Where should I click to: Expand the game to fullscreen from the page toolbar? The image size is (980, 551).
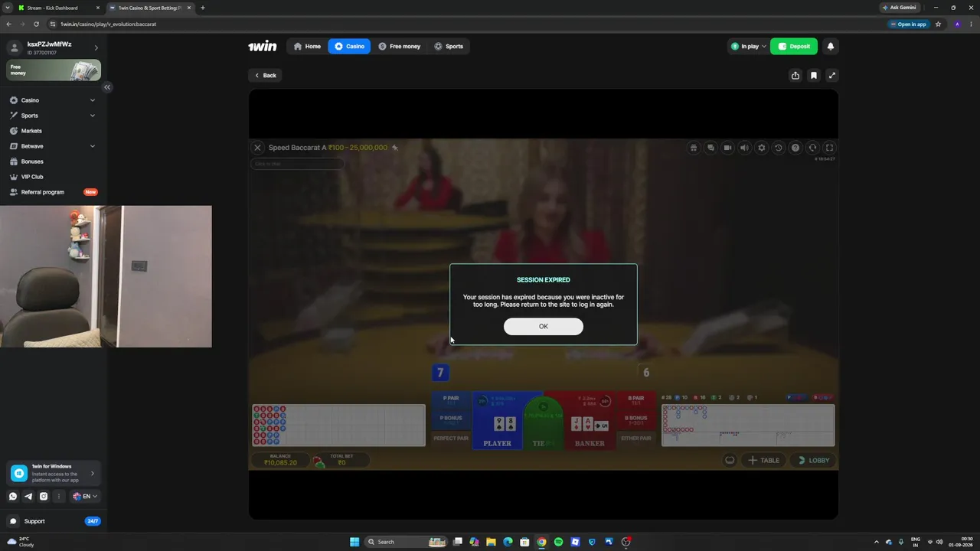832,75
